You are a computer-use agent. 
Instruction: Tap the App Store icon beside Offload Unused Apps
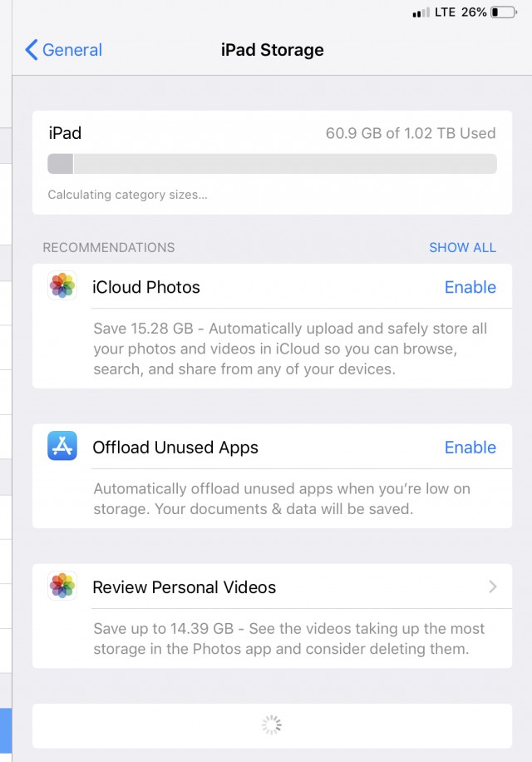coord(62,445)
